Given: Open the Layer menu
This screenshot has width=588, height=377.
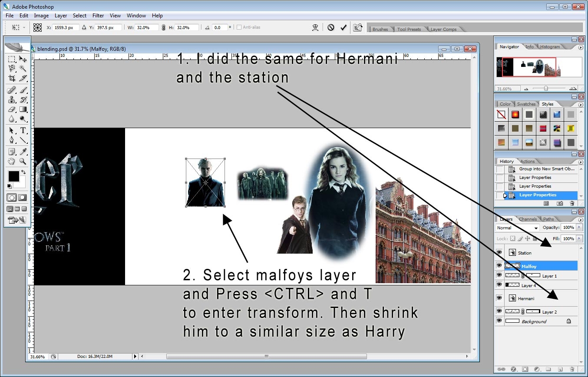Looking at the screenshot, I should coord(61,16).
